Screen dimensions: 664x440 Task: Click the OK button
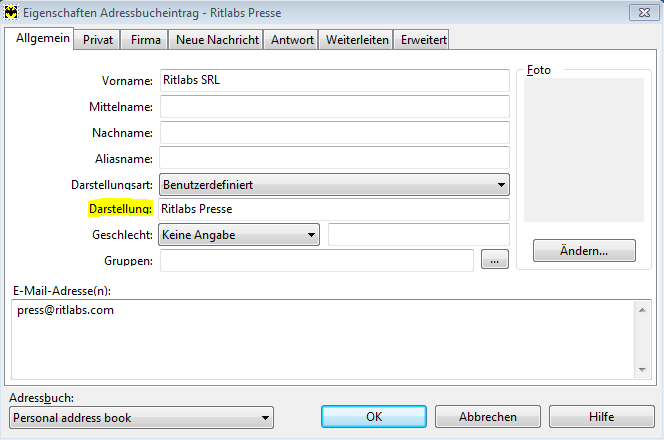[x=374, y=417]
